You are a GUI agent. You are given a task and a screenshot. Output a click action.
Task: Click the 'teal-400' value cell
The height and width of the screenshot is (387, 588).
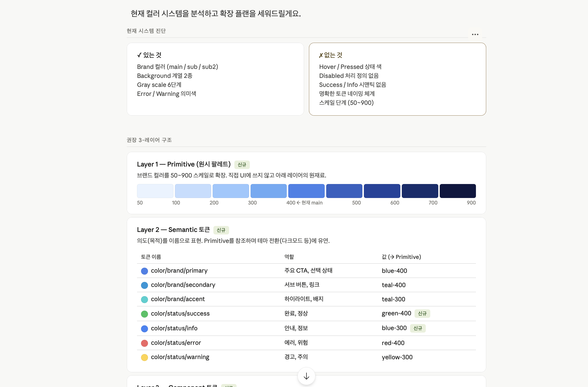394,285
